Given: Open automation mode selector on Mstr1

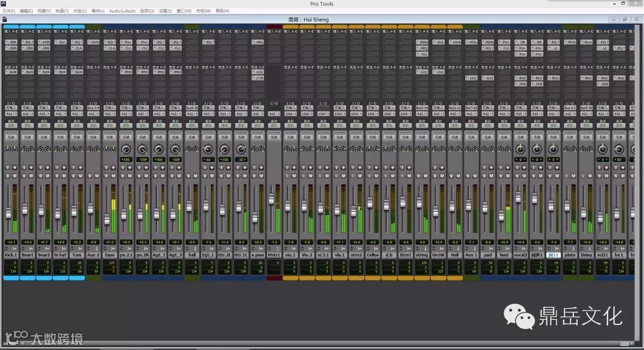Looking at the screenshot, I should click(274, 126).
